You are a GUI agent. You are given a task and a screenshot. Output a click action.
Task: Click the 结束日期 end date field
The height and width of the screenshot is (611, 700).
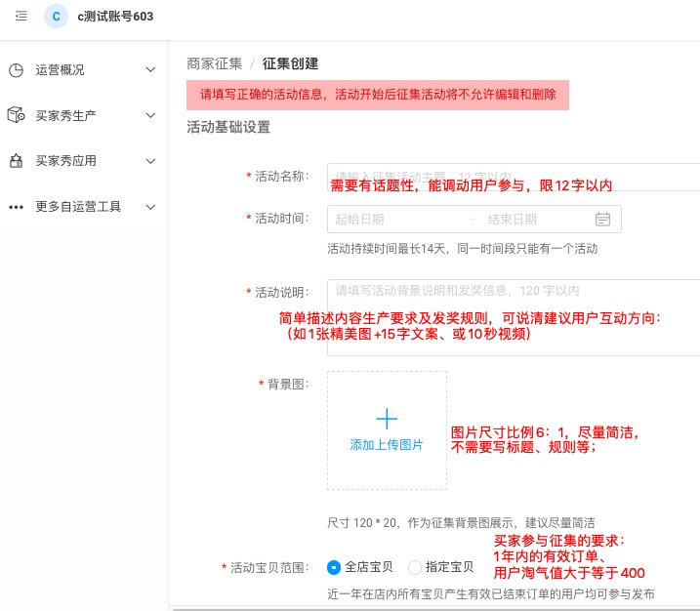point(512,220)
